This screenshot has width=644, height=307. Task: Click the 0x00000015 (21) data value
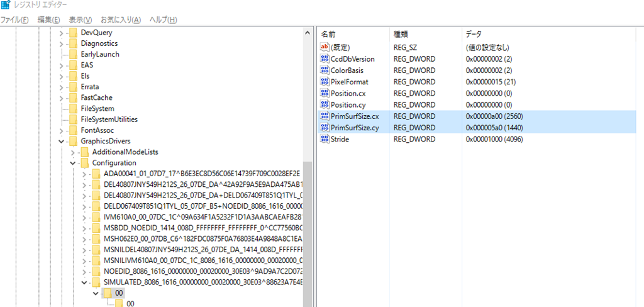(491, 82)
